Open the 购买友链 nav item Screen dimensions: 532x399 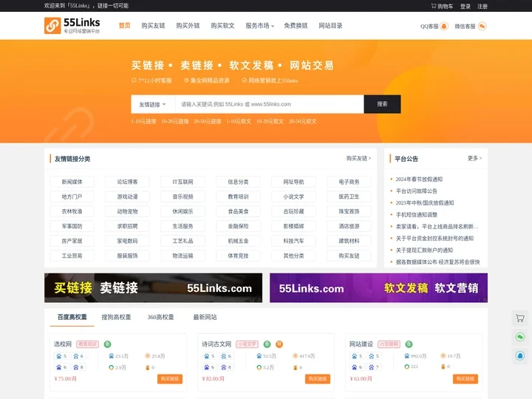[153, 26]
